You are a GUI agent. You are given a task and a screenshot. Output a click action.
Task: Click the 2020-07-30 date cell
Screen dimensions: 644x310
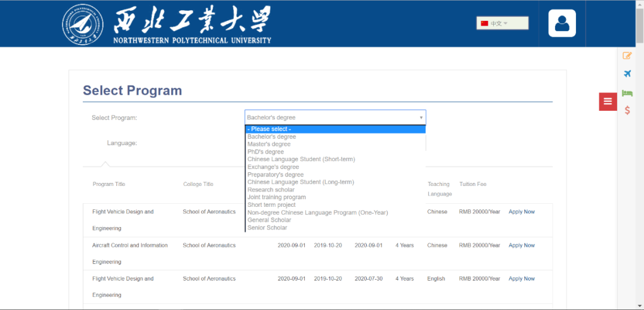(x=369, y=278)
